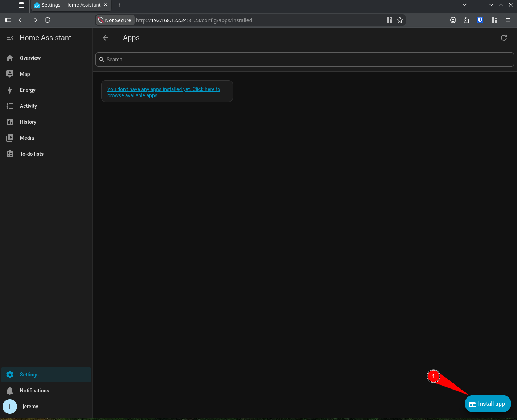Toggle the browser sidebar icon
Screen dimensions: 517x420
tap(8, 20)
